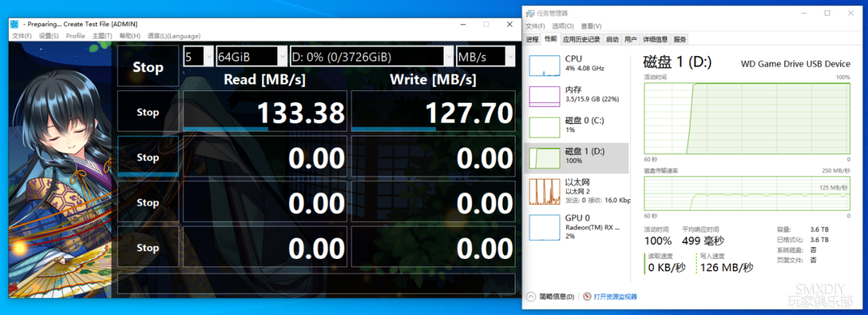Click the CrystalDiskMark snowflake title bar icon

14,25
